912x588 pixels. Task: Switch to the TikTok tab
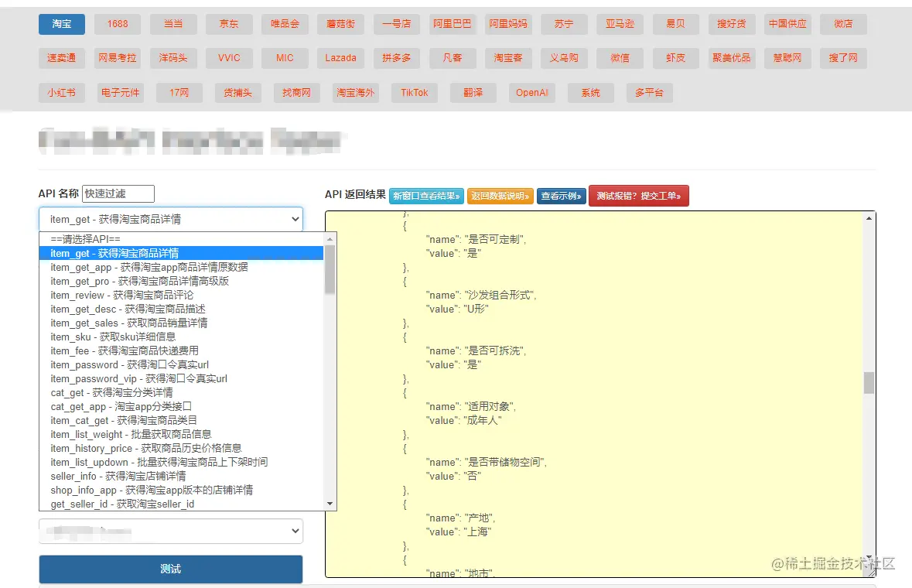click(415, 92)
